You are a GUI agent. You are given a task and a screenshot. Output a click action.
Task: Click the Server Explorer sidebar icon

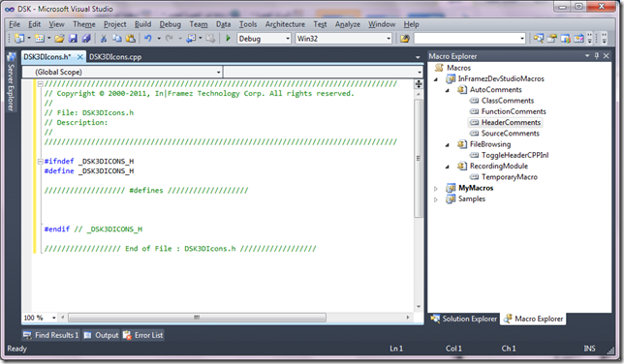pyautogui.click(x=12, y=57)
